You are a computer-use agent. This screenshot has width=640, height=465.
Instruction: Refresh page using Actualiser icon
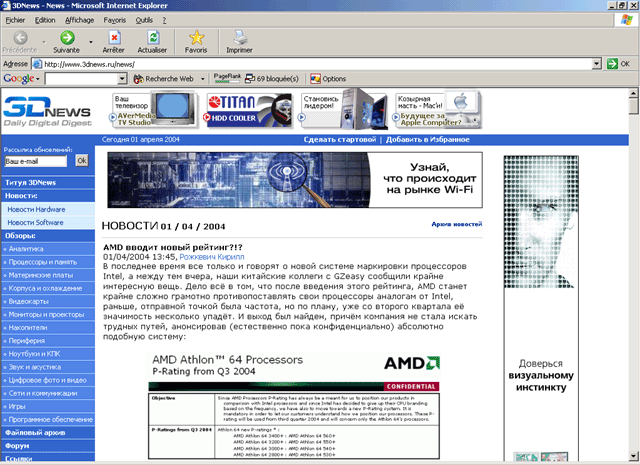point(153,38)
